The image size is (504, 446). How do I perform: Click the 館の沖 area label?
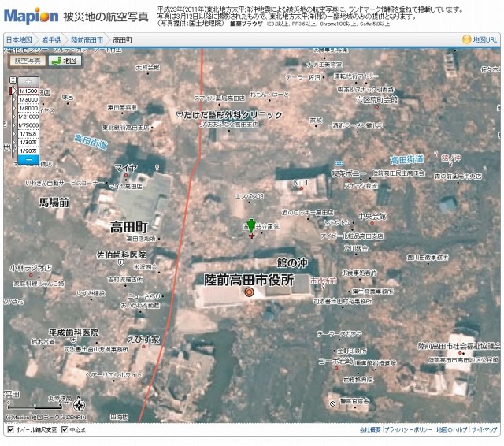click(292, 263)
